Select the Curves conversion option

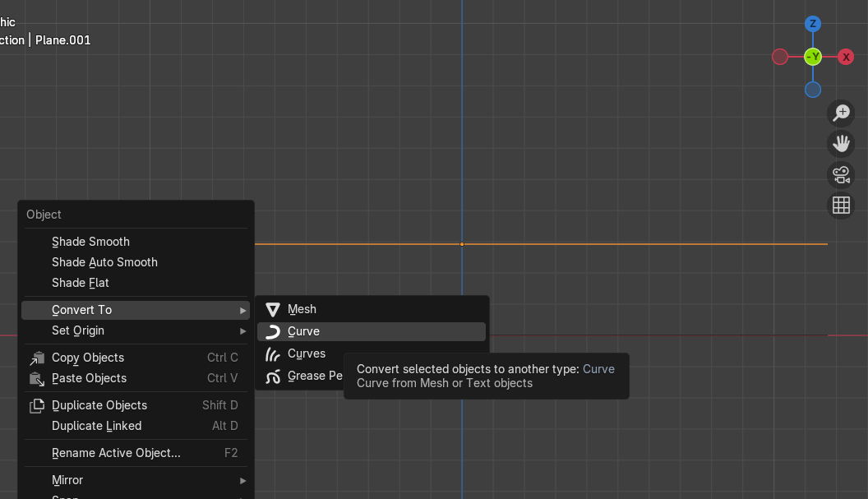[x=306, y=353]
